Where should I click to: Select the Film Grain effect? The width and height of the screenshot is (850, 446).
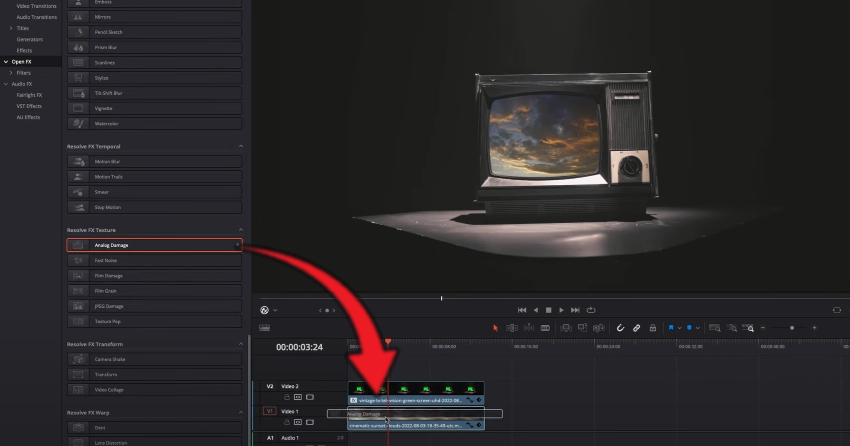point(154,291)
